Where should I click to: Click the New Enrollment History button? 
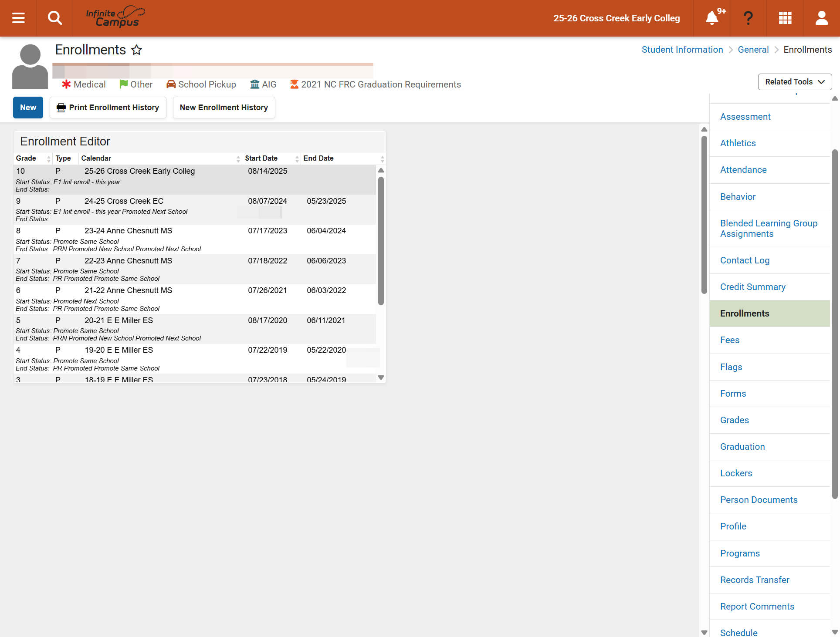point(224,108)
